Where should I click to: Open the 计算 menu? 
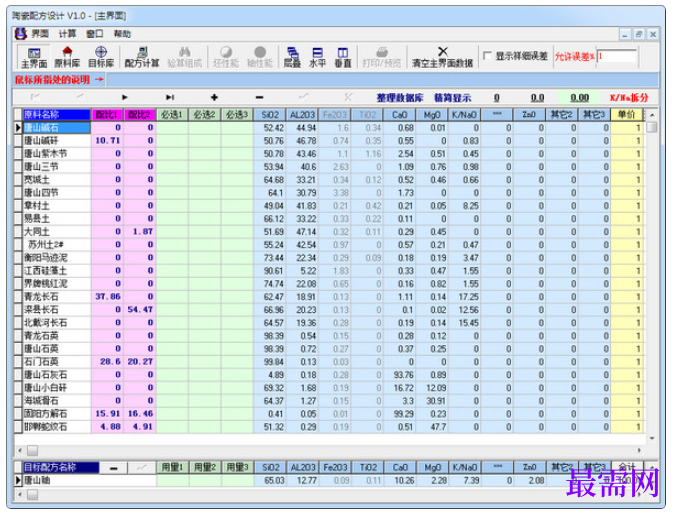(x=67, y=34)
